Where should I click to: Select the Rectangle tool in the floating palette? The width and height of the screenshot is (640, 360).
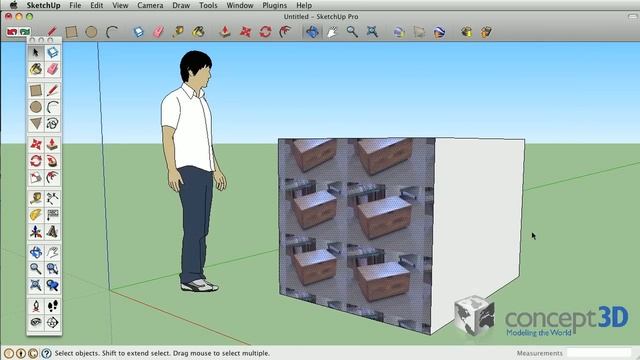36,90
